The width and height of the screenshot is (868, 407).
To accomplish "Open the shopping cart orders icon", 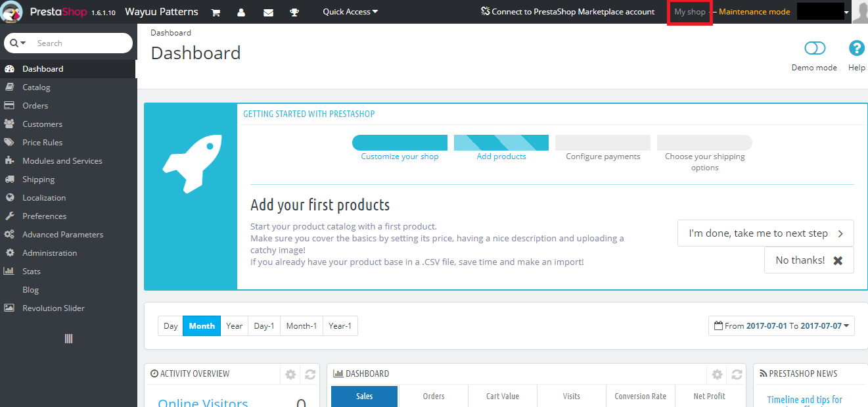I will coord(216,12).
